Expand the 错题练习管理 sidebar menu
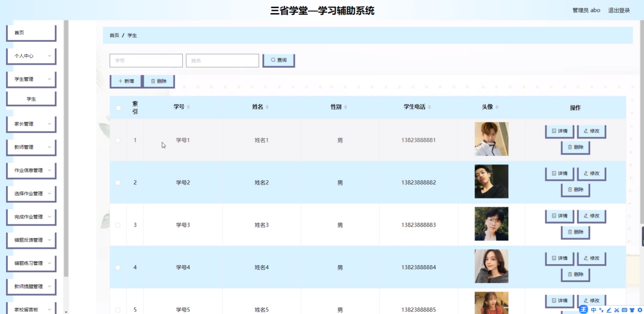 pyautogui.click(x=31, y=263)
